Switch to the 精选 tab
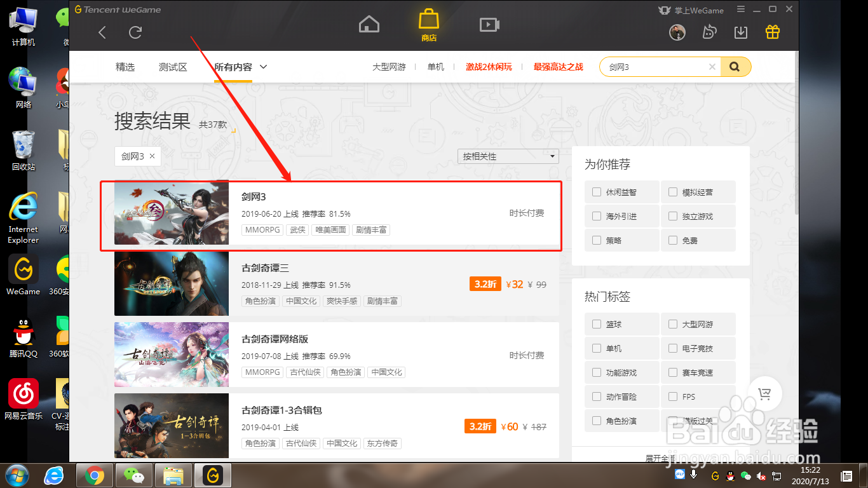The image size is (868, 488). point(125,67)
